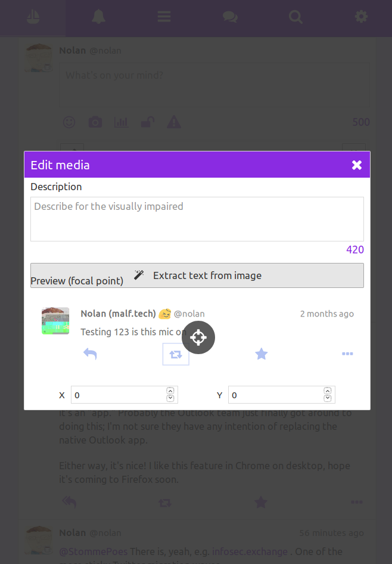Click the What's on your mind field

(x=214, y=85)
